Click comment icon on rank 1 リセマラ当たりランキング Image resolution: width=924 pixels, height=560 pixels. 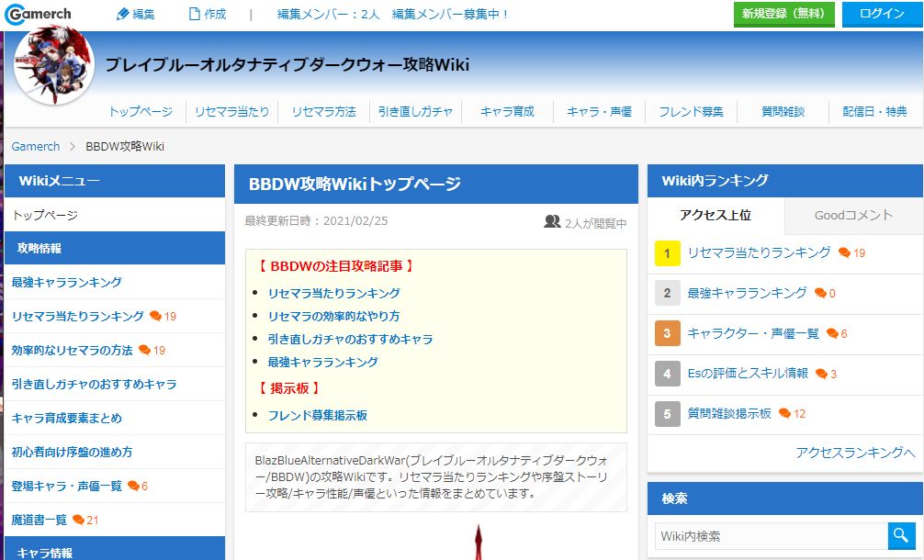point(844,252)
